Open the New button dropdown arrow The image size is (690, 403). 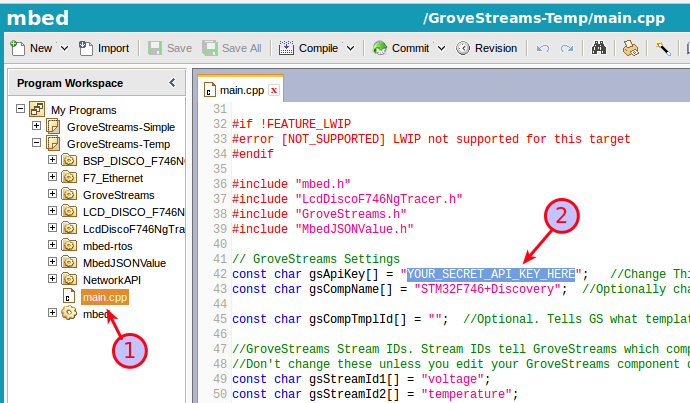pos(64,48)
